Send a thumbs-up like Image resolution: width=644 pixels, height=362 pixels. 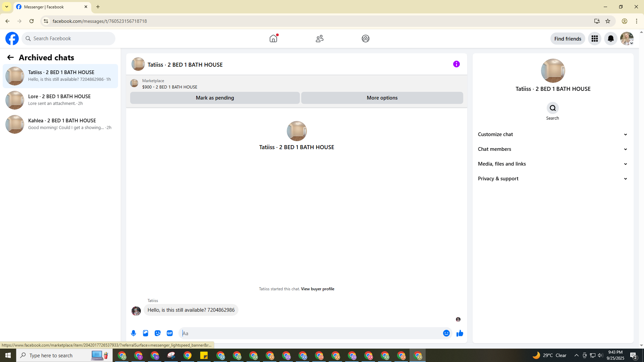[460, 333]
